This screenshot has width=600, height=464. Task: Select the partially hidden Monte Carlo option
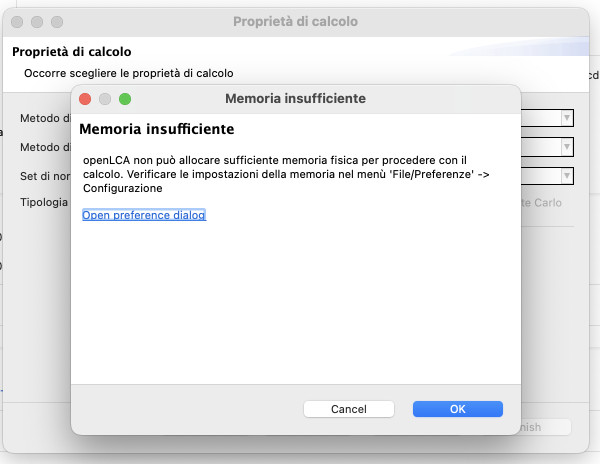541,202
